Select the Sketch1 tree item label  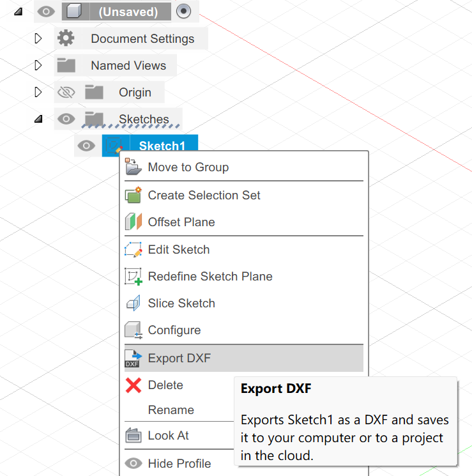coord(162,146)
